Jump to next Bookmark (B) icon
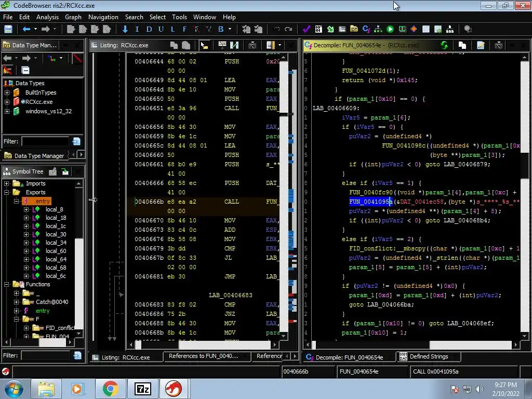The height and width of the screenshot is (399, 532). coord(221,29)
